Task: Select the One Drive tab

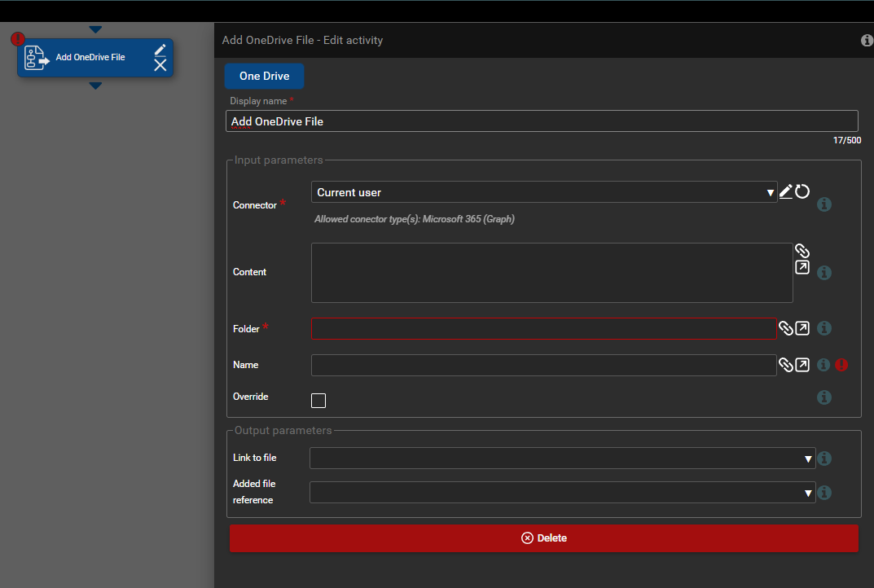Action: tap(264, 76)
